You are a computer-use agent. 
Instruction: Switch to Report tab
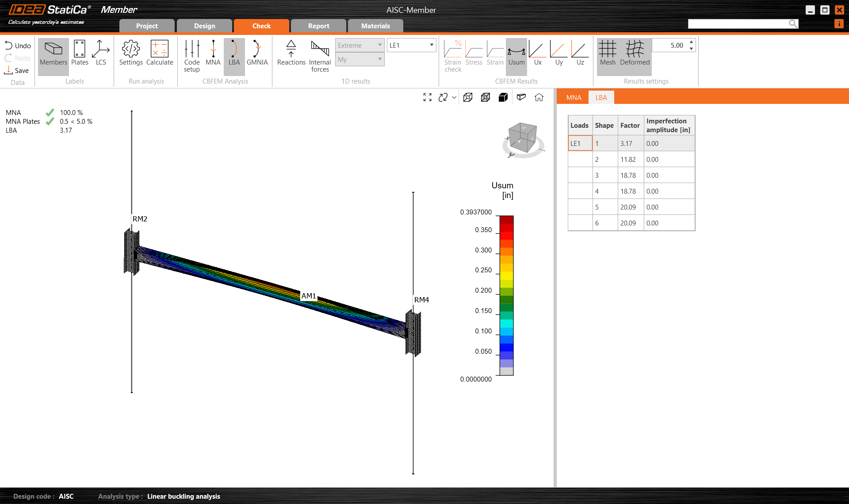coord(318,26)
